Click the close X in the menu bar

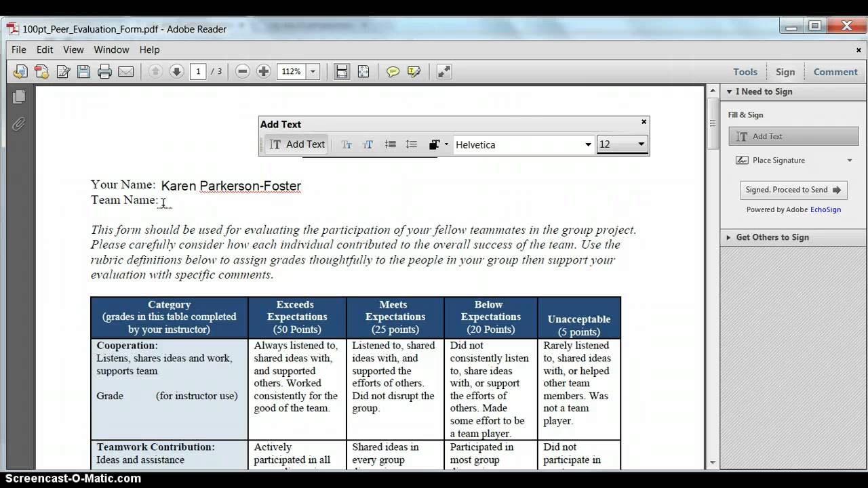pyautogui.click(x=859, y=49)
